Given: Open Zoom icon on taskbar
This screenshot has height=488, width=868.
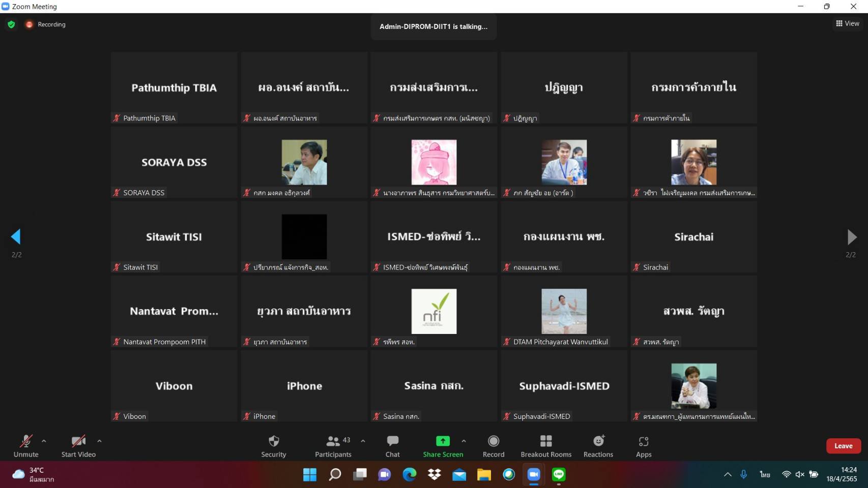Looking at the screenshot, I should pyautogui.click(x=534, y=475).
